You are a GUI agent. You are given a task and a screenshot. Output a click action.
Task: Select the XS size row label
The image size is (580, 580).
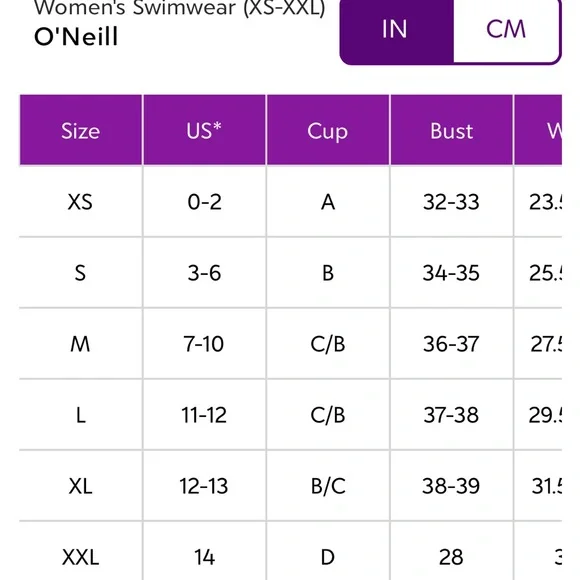pos(80,202)
